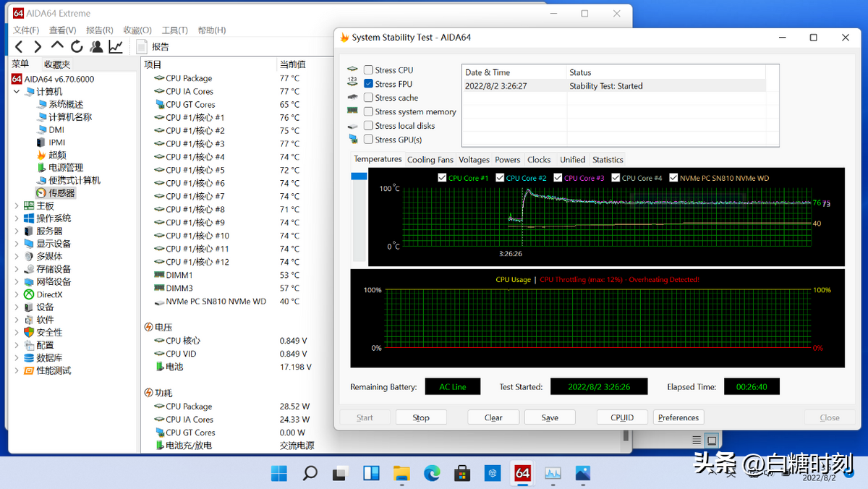This screenshot has width=868, height=489.
Task: Select the CPU Package temperature row
Action: 231,78
